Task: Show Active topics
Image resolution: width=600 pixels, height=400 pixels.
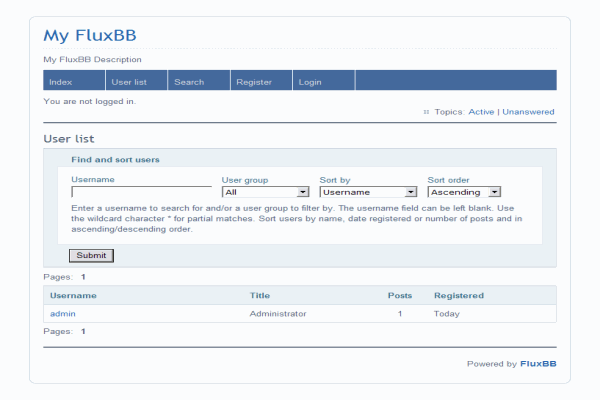Action: tap(481, 112)
